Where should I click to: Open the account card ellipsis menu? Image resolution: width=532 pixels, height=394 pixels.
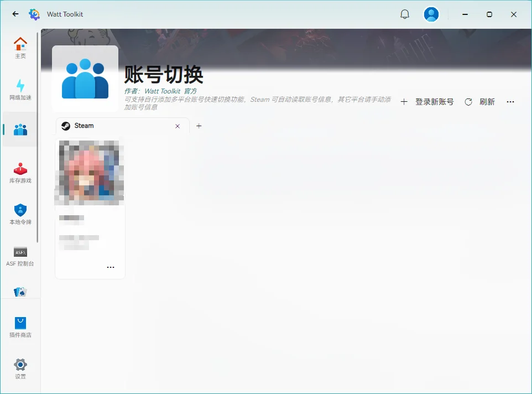pos(111,267)
